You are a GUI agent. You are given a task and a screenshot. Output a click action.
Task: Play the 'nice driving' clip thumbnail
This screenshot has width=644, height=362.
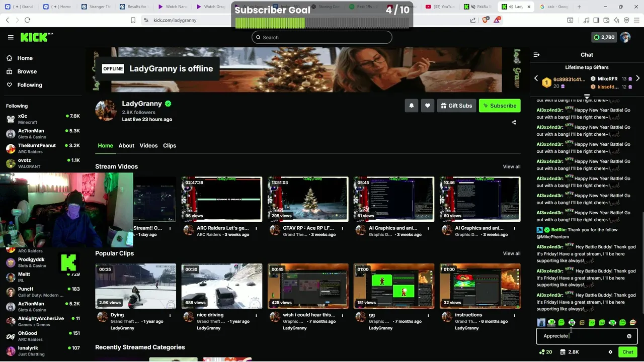tap(222, 286)
